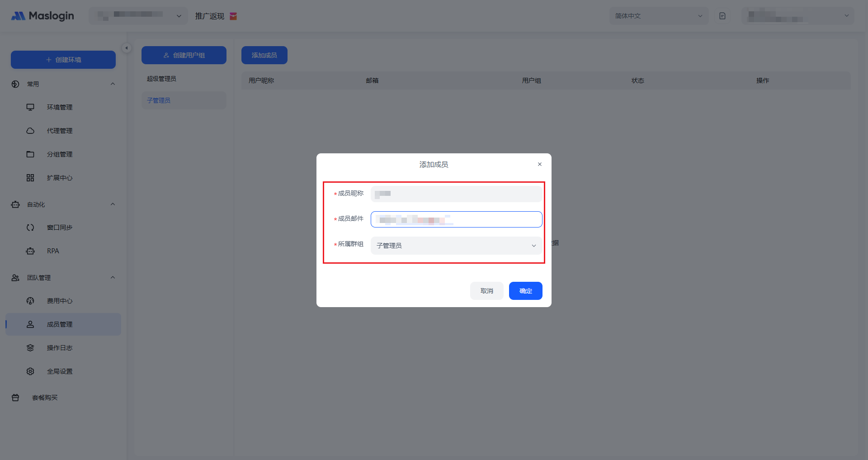Collapse the 团队管理 section
Screen dimensions: 868x460
coord(113,278)
